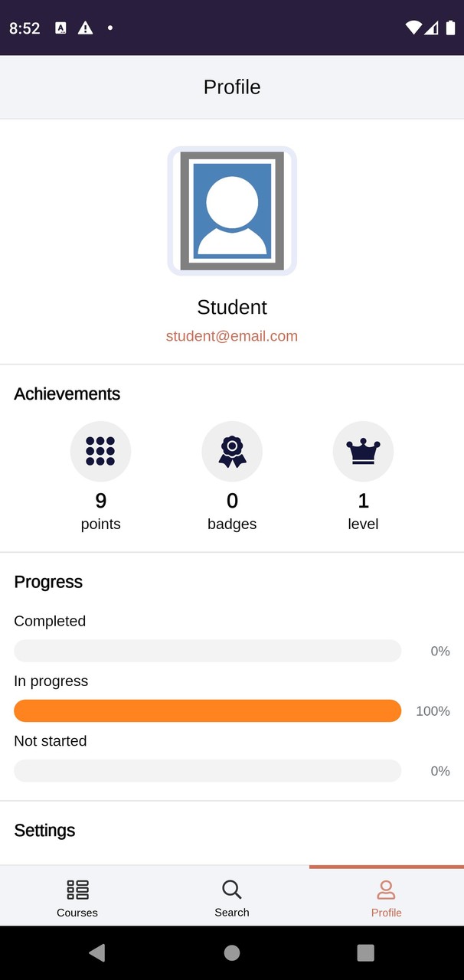Tap the warning triangle status icon
The image size is (464, 980).
[86, 28]
